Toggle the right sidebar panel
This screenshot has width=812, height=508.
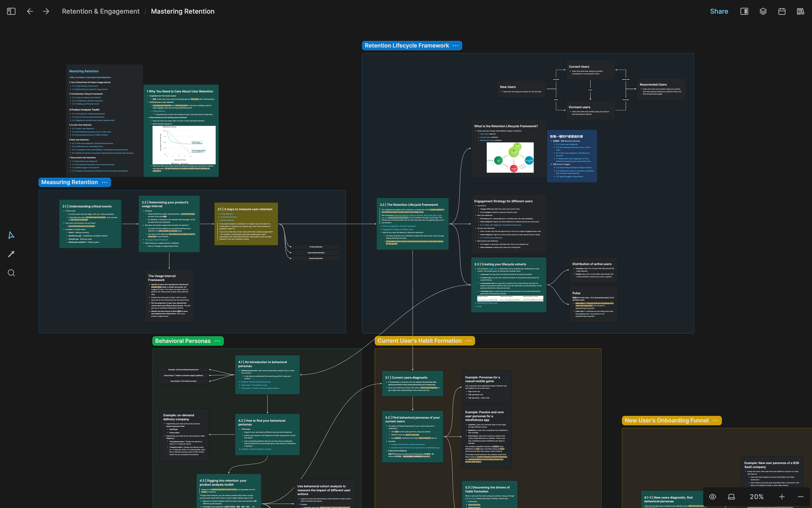[x=744, y=11]
